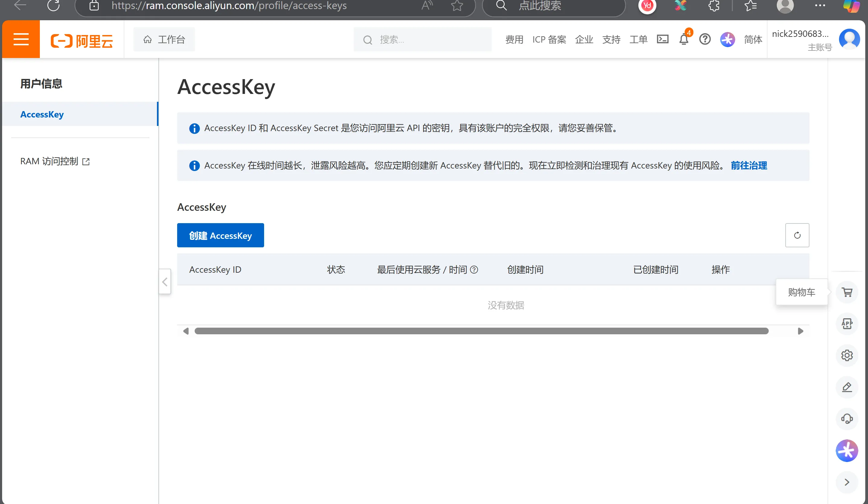
Task: Open the customer service headset icon
Action: tap(847, 419)
